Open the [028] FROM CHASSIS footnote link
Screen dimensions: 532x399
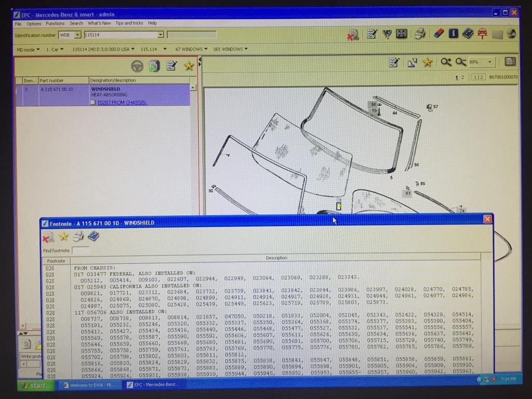click(x=122, y=102)
